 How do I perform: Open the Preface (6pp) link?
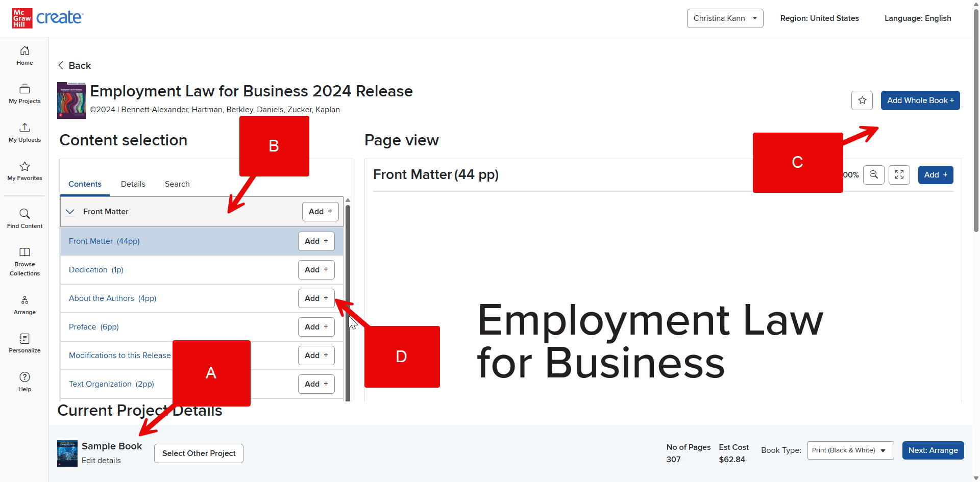tap(94, 327)
